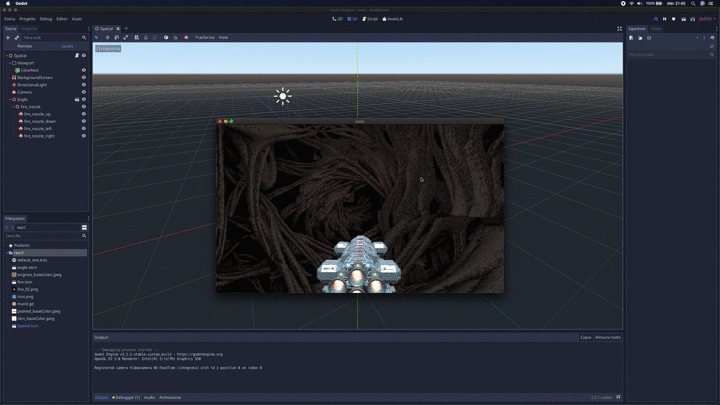
Task: Load a resource with Inspector folder icon
Action: tap(640, 38)
